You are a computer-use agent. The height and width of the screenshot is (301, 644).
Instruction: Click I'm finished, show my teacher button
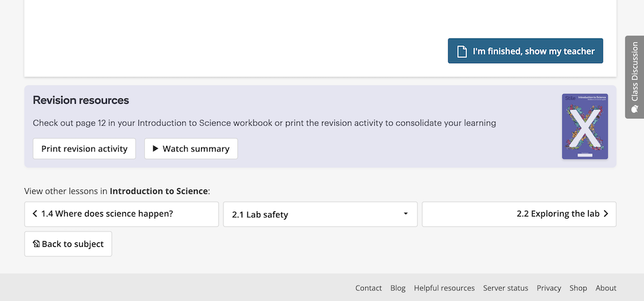click(526, 51)
